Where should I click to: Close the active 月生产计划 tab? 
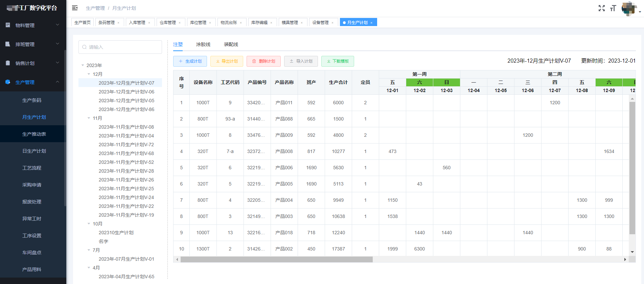tap(371, 23)
